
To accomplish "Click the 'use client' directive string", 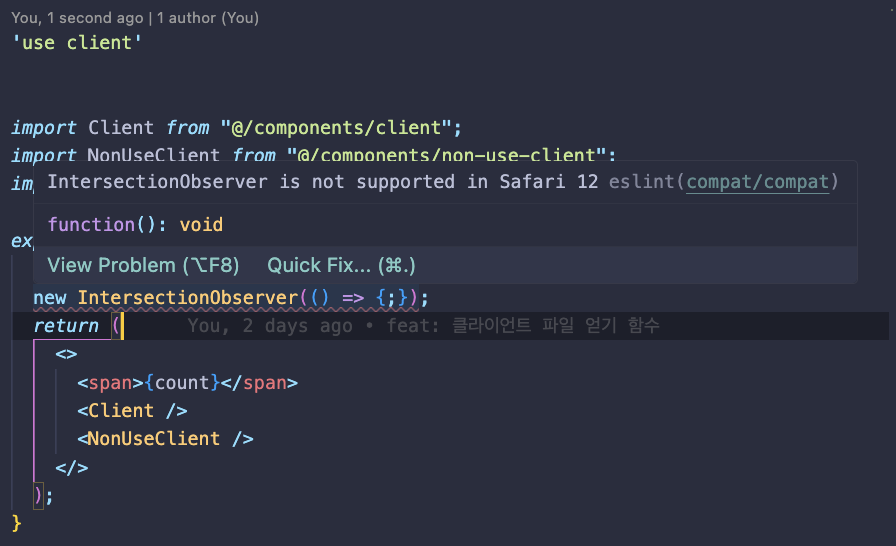I will coord(71,43).
